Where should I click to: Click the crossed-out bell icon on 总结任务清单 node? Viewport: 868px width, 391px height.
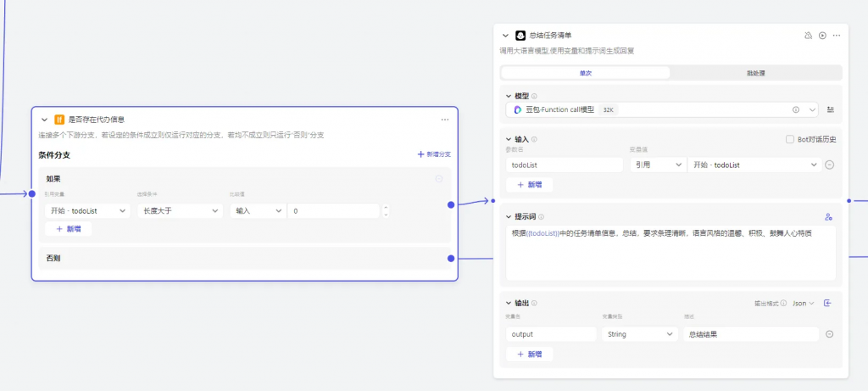click(x=808, y=36)
